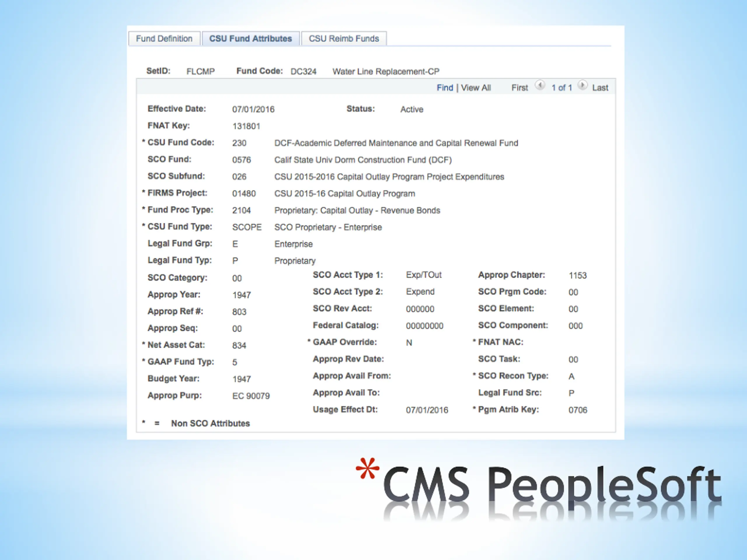Click 'CSU 2015-2016 Capital Outlay Program Project Expenditures'

(x=389, y=177)
